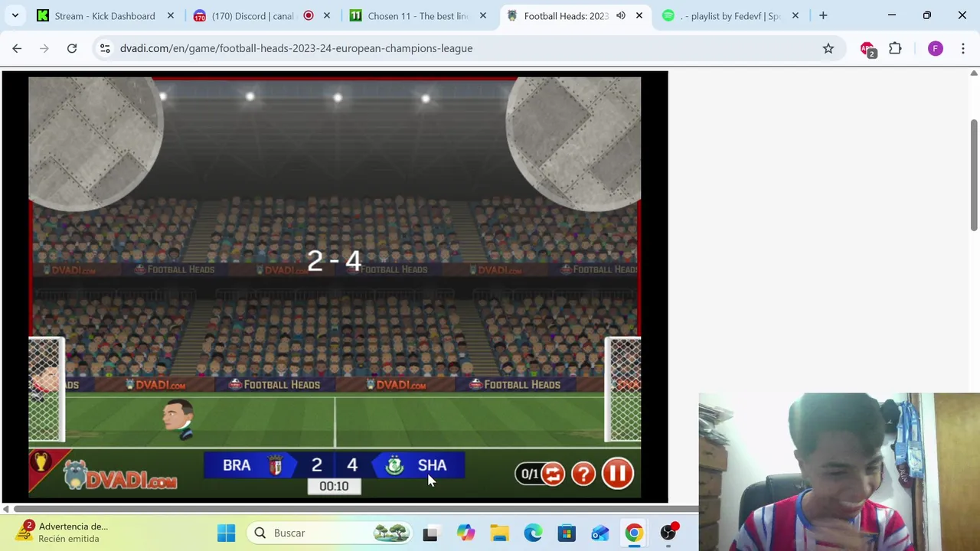Click the Kick favicon on first tab

43,15
